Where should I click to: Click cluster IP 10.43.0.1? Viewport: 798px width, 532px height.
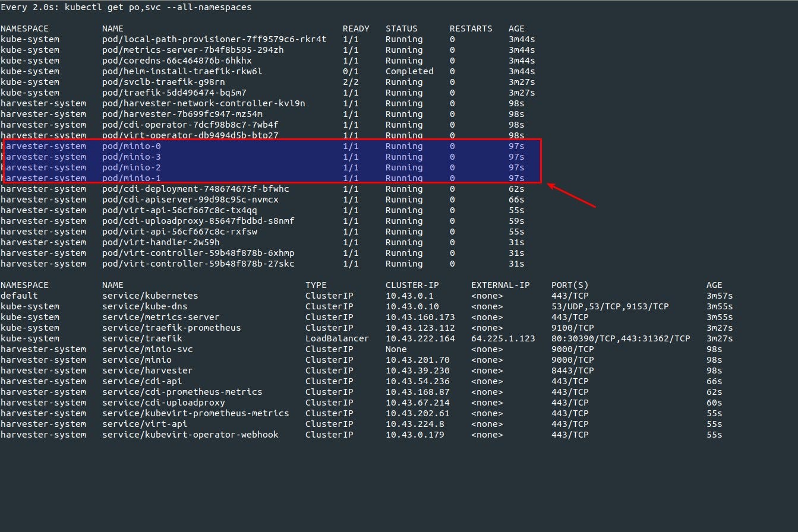click(409, 296)
